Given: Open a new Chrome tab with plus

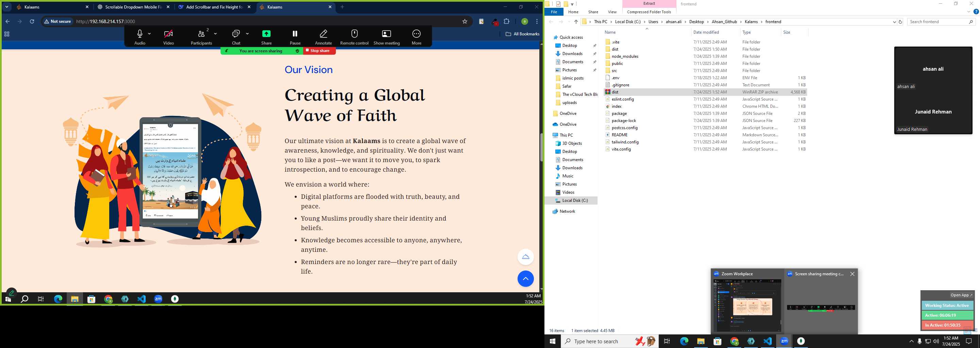Looking at the screenshot, I should 342,7.
